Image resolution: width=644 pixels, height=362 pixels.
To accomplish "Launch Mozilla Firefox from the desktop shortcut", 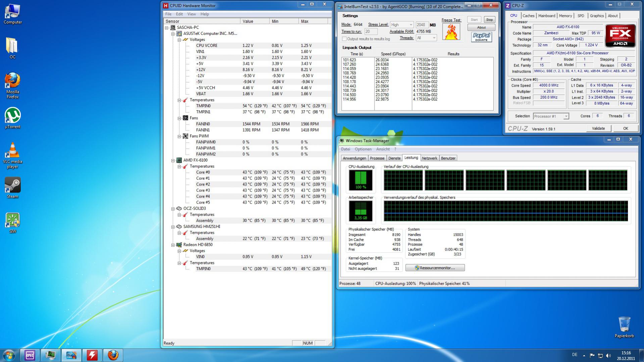I will tap(12, 86).
